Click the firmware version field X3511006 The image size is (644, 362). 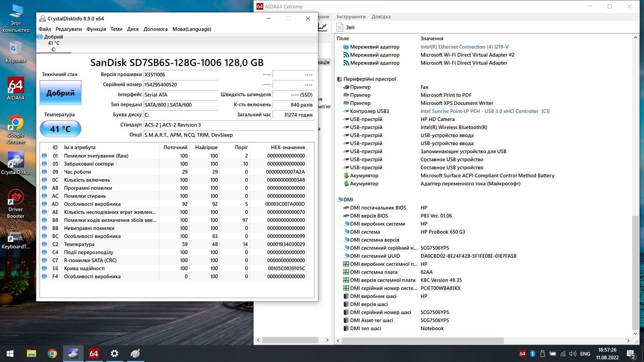[x=181, y=74]
